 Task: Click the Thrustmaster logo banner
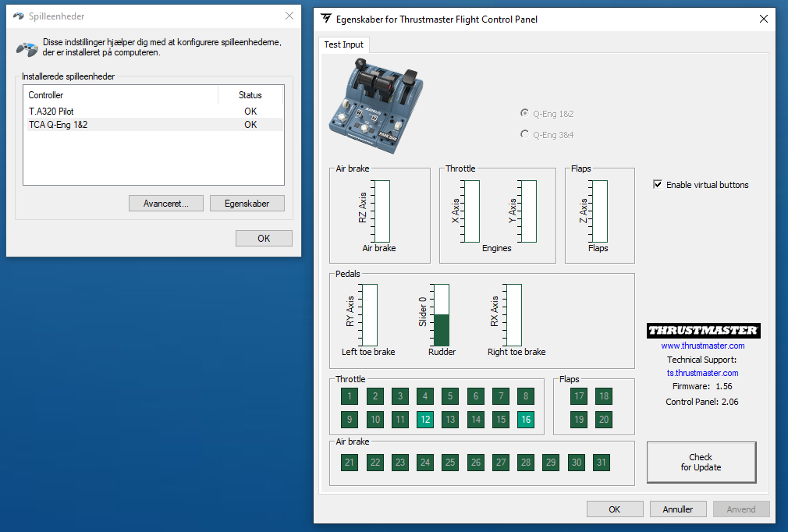coord(703,331)
